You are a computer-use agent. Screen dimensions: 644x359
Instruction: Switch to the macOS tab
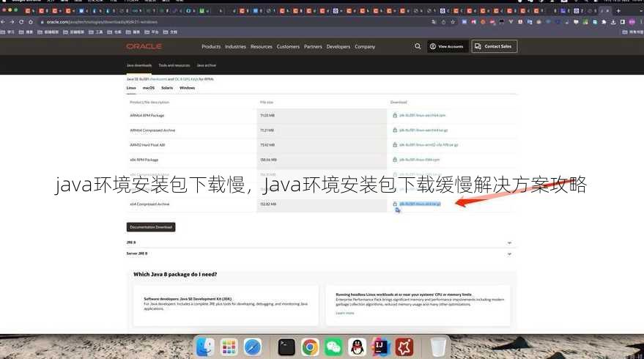(x=148, y=88)
